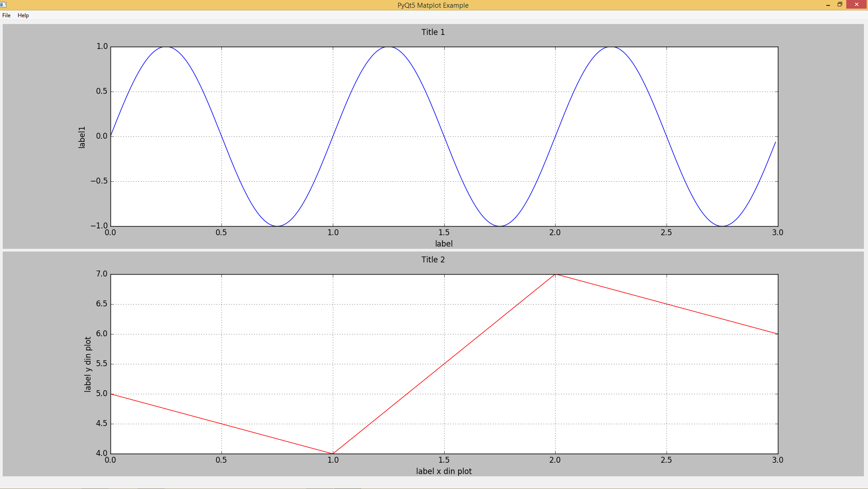Image resolution: width=868 pixels, height=489 pixels.
Task: Click the peak of the red line at 7.0
Action: pyautogui.click(x=555, y=274)
